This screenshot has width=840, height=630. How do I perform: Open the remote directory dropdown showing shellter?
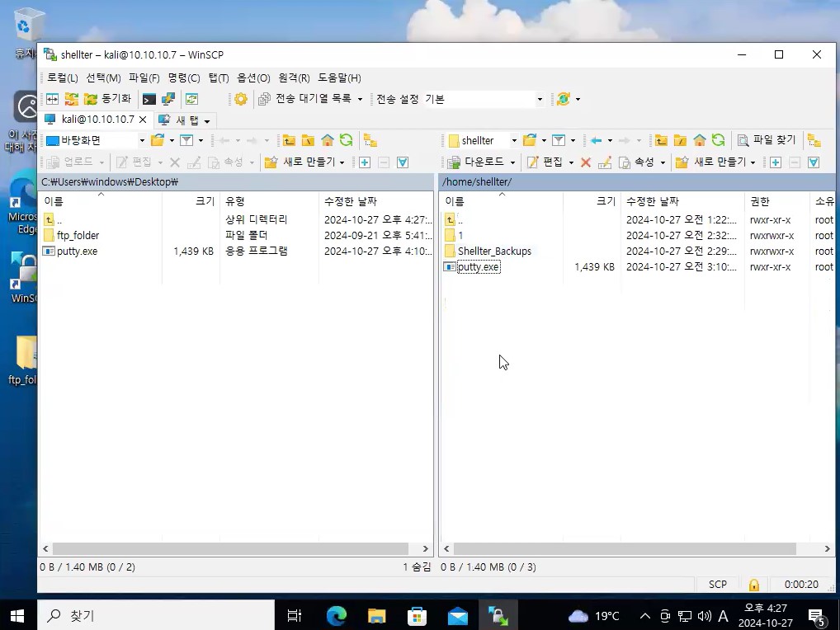coord(483,141)
